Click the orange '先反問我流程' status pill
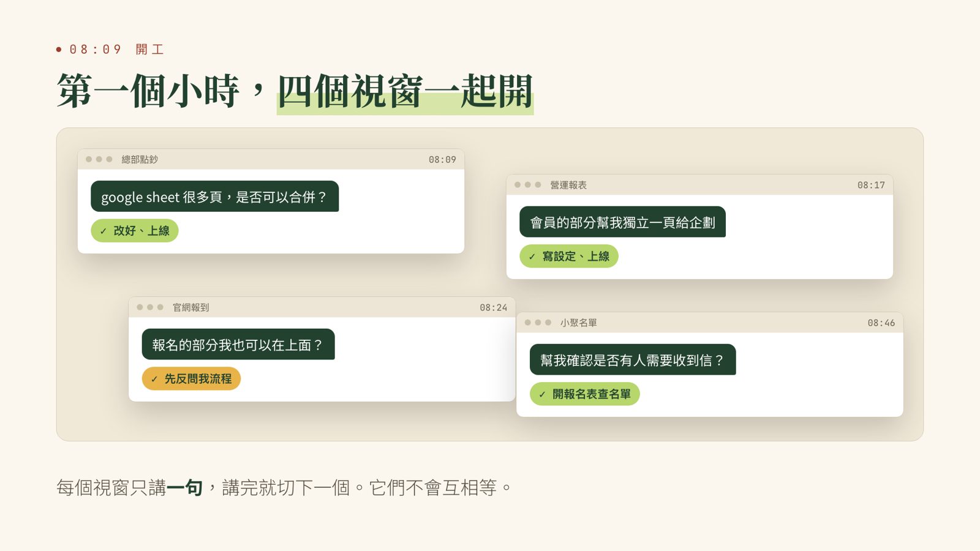Image resolution: width=980 pixels, height=551 pixels. click(191, 379)
